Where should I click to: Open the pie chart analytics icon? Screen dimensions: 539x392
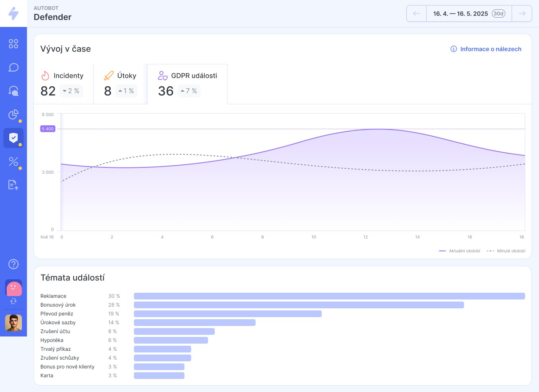pos(13,114)
